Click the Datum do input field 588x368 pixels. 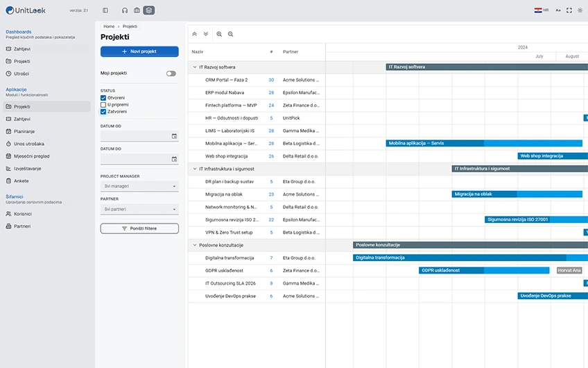pyautogui.click(x=139, y=159)
